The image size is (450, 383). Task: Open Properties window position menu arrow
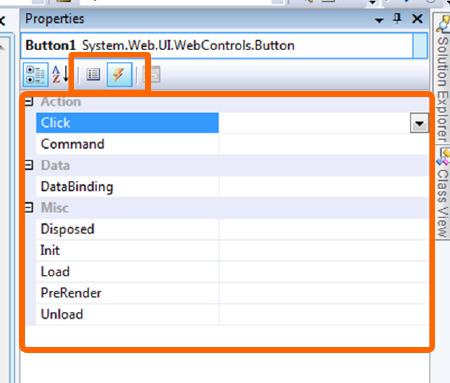(379, 21)
